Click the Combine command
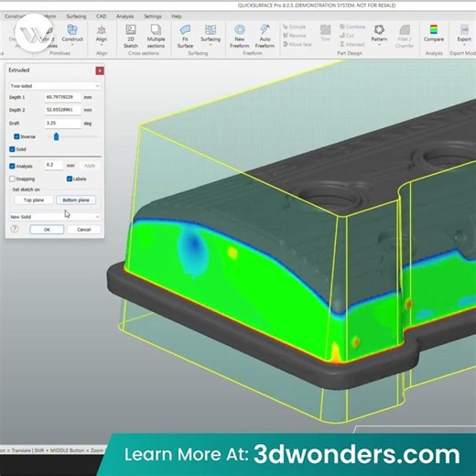Screen dimensions: 476x476 [352, 27]
